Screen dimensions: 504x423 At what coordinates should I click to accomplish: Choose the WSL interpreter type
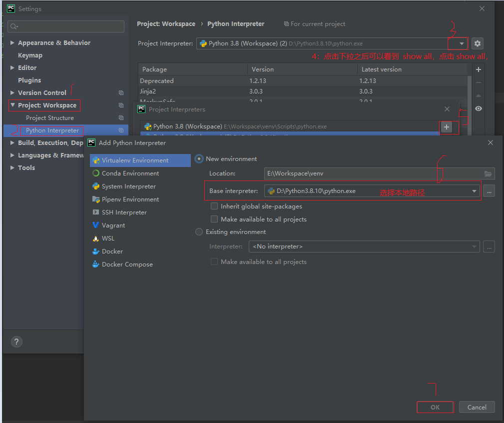pyautogui.click(x=140, y=238)
